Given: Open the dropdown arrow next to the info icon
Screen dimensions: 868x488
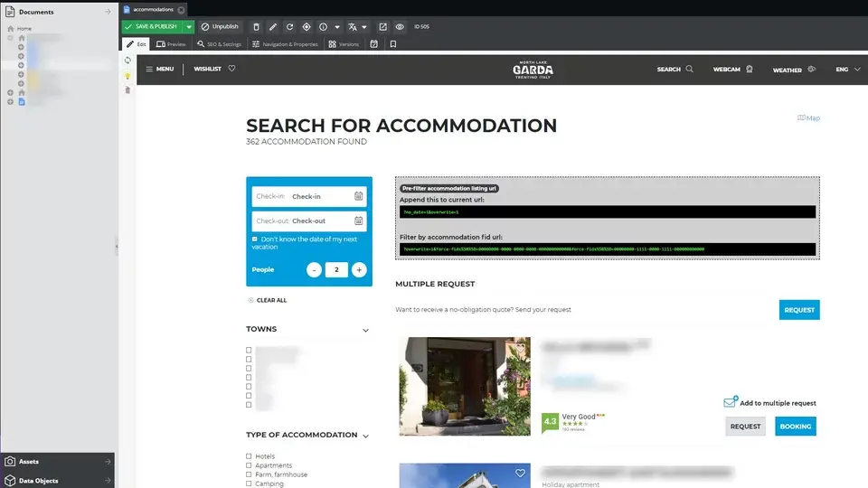Looking at the screenshot, I should pyautogui.click(x=337, y=26).
